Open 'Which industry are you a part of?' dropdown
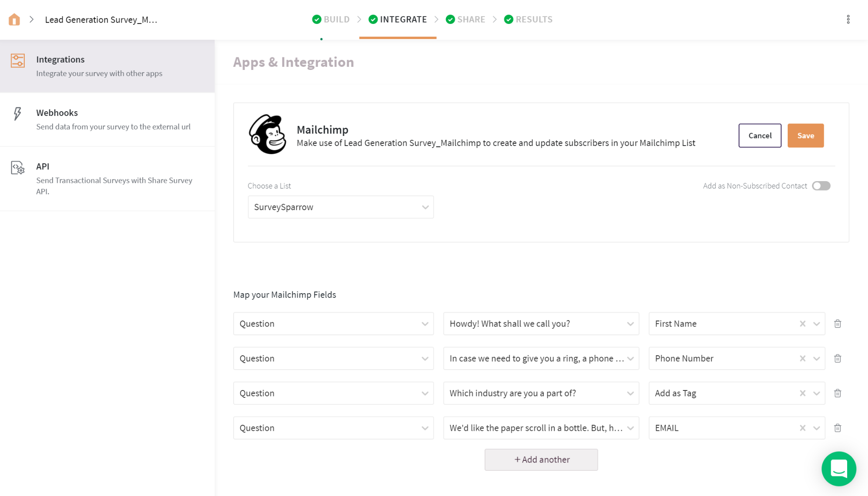This screenshot has width=868, height=496. tap(541, 393)
